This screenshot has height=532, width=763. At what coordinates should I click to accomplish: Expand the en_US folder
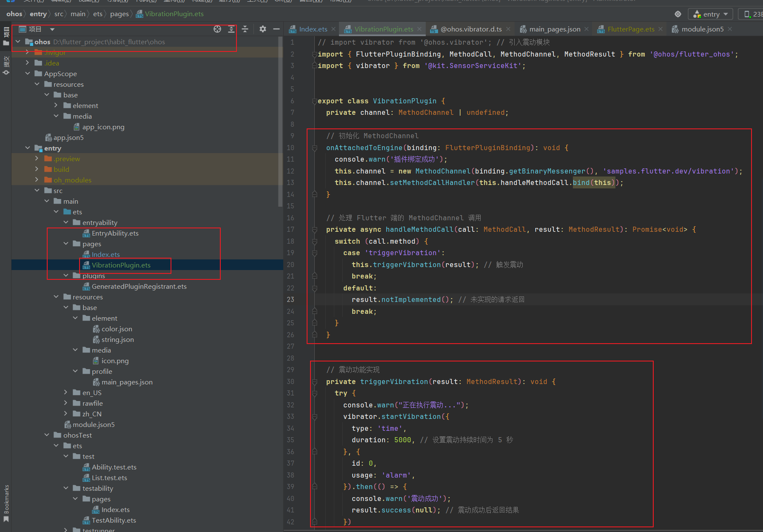pyautogui.click(x=66, y=393)
